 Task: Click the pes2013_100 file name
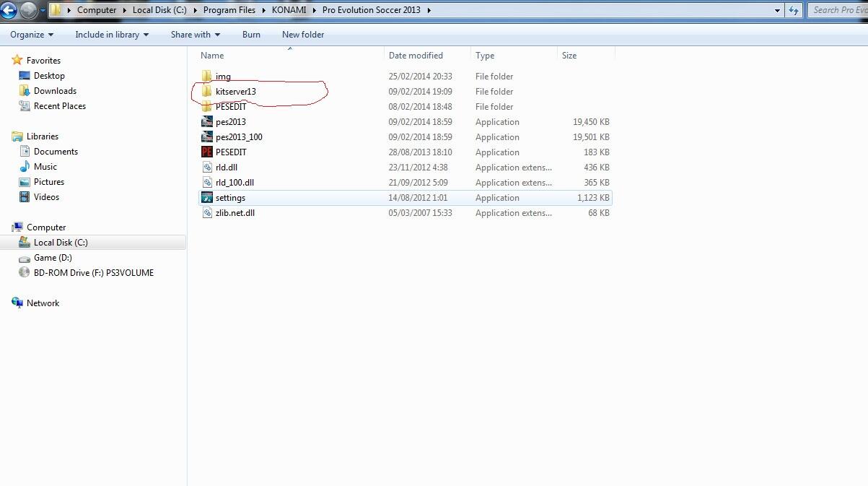click(239, 137)
